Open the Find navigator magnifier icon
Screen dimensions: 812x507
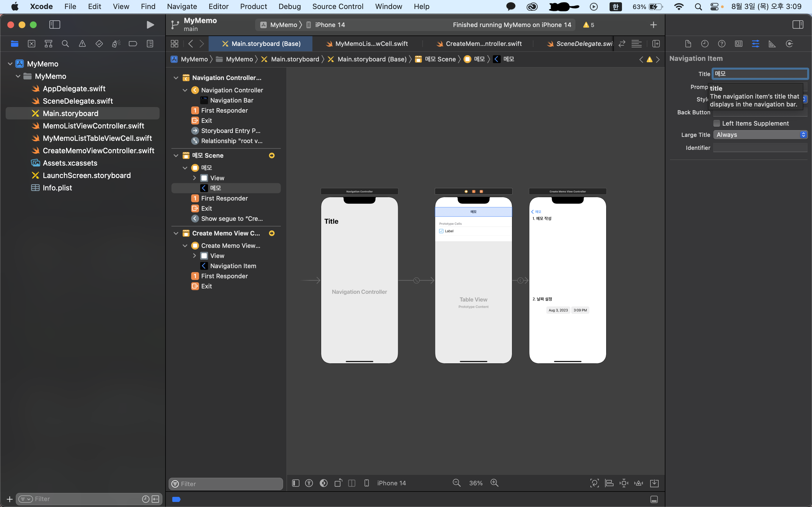pyautogui.click(x=65, y=44)
